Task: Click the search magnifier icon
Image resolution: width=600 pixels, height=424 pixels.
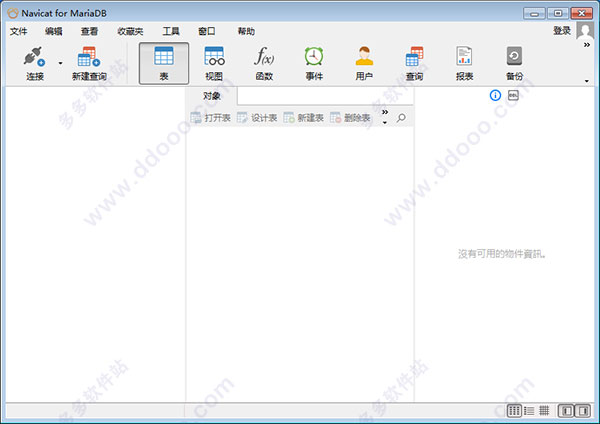Action: pos(401,118)
